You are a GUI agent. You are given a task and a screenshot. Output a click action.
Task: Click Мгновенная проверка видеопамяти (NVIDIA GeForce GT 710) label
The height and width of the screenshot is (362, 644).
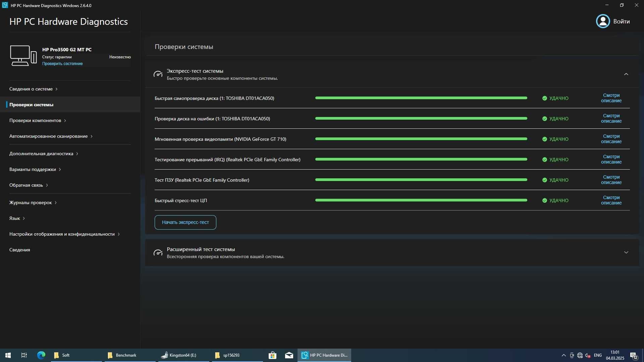[x=220, y=139]
